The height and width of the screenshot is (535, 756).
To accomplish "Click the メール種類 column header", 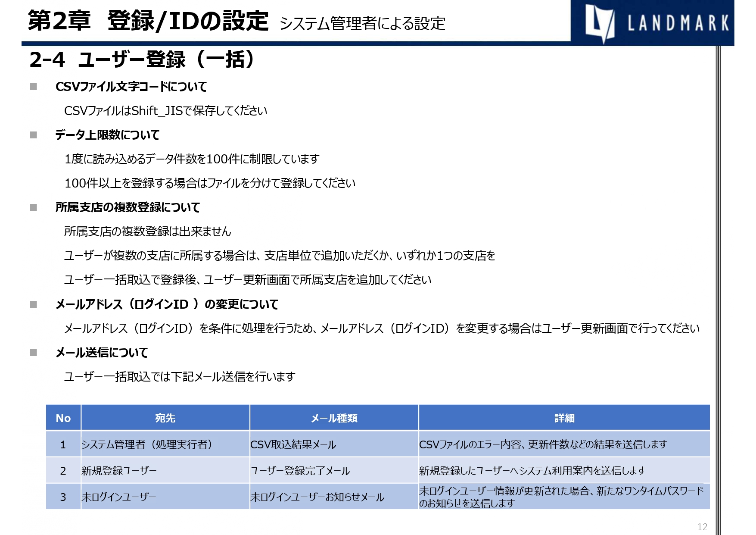I will coord(334,418).
